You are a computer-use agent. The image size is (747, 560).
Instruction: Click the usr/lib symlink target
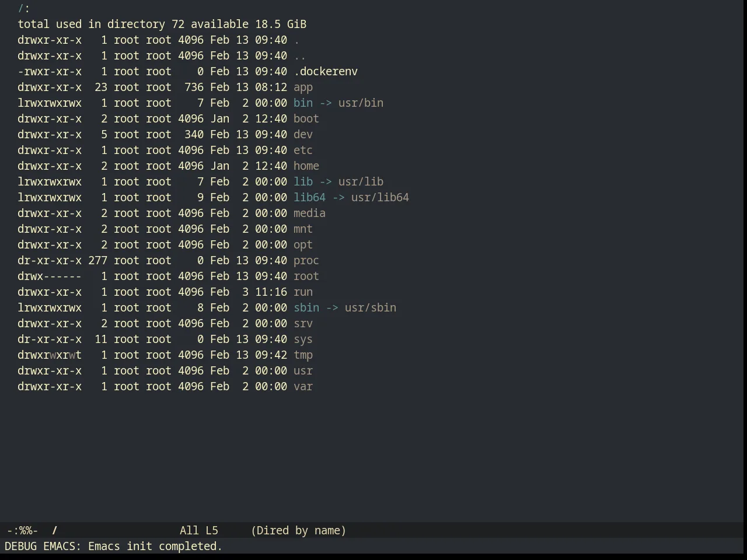(x=361, y=182)
